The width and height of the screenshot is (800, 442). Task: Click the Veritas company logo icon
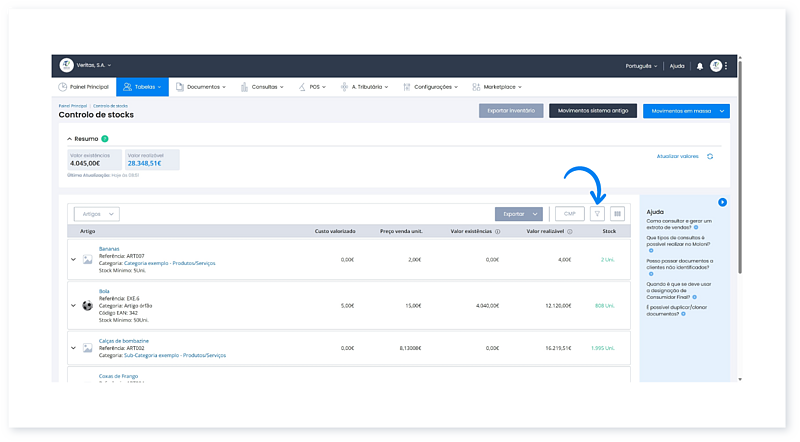click(67, 65)
